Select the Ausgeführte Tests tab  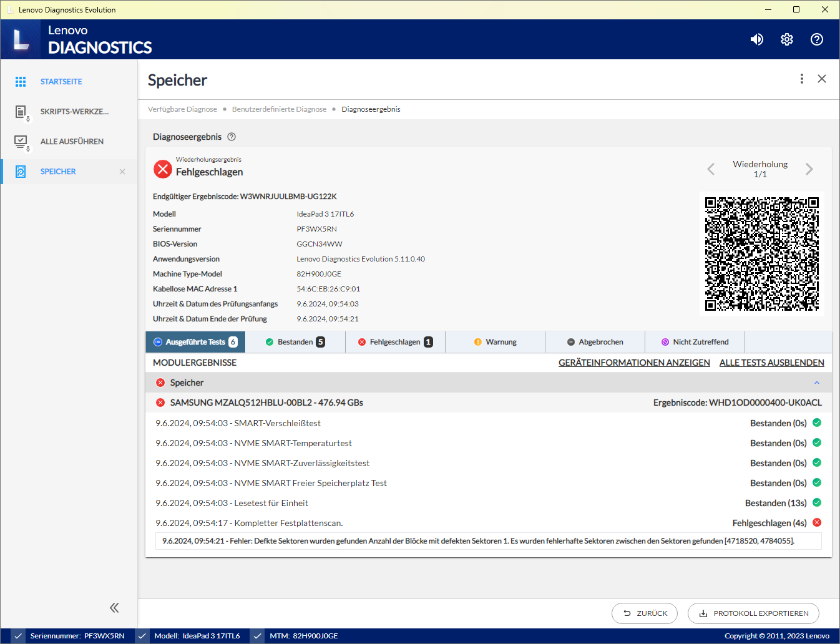coord(195,342)
